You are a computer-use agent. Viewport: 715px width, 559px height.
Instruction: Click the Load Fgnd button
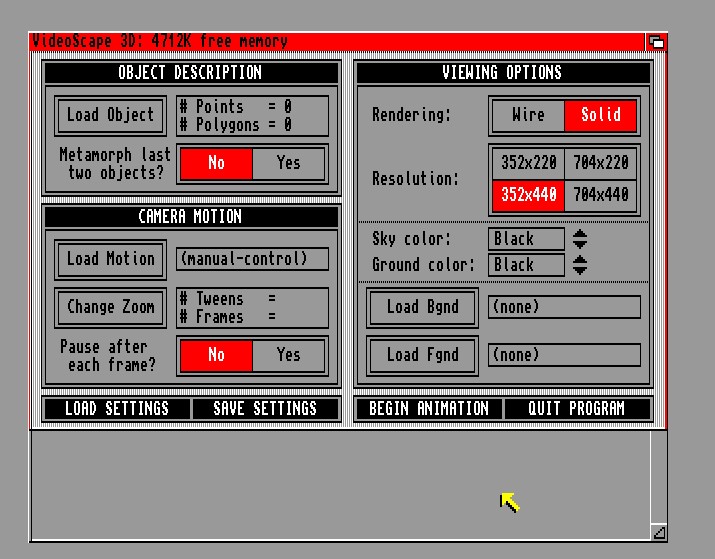point(422,355)
